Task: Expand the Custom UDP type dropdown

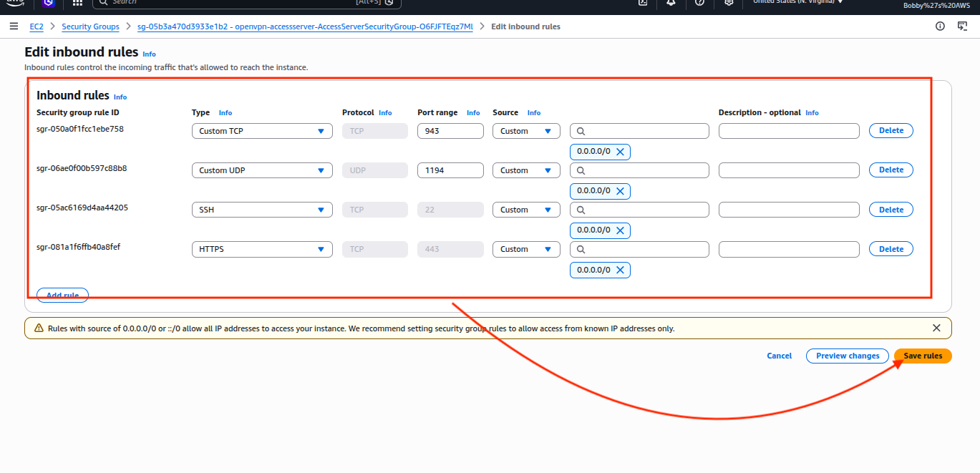Action: 261,170
